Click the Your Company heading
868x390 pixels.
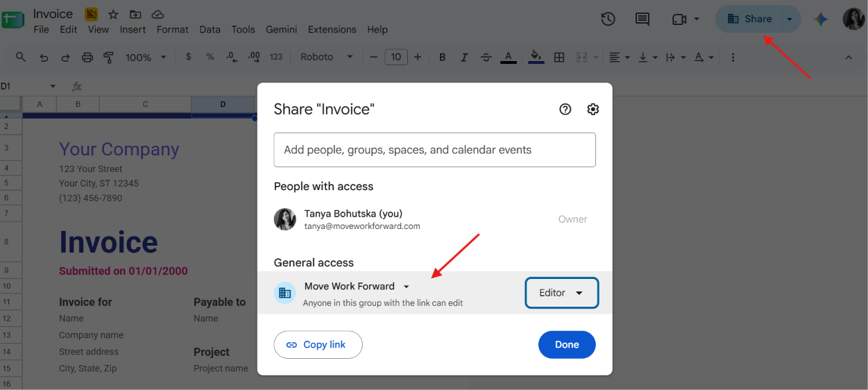pos(119,149)
